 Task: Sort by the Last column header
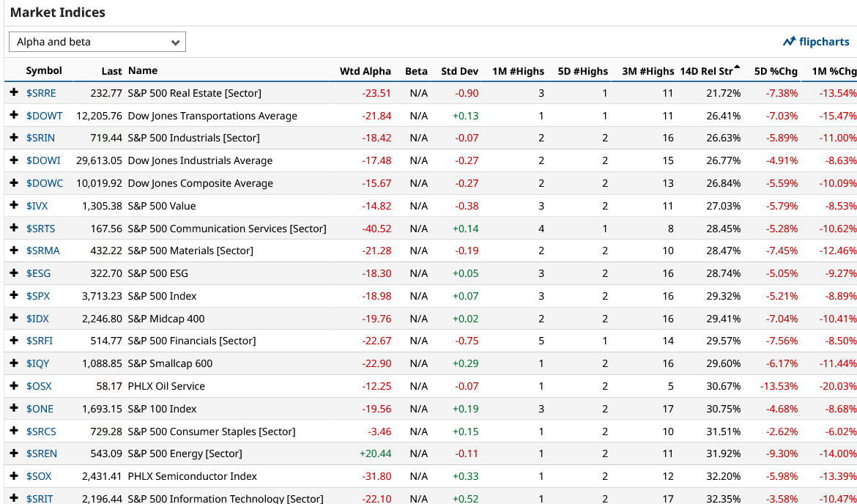tap(111, 71)
